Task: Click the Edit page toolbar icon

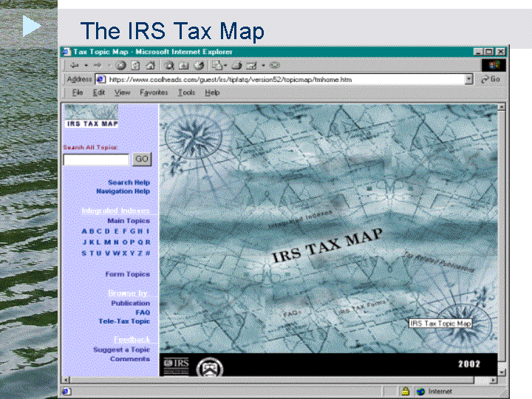Action: (251, 65)
